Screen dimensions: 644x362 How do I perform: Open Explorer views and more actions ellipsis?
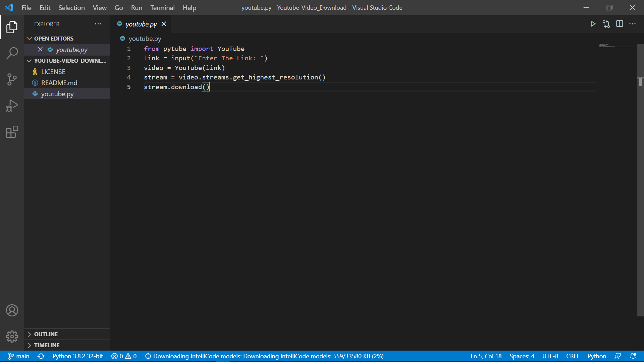[98, 24]
